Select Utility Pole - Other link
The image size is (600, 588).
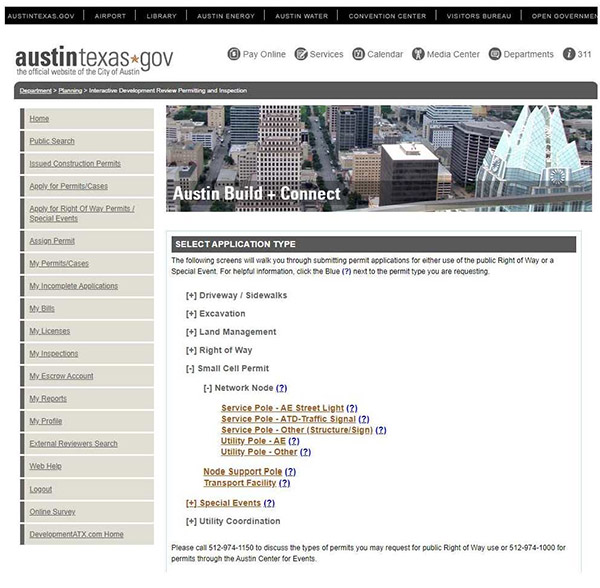(x=259, y=452)
